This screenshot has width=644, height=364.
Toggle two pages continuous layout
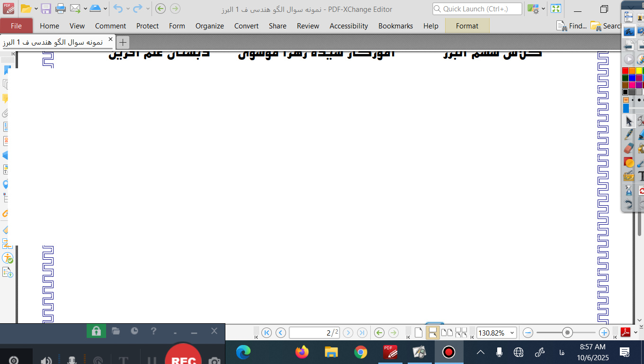tap(461, 333)
